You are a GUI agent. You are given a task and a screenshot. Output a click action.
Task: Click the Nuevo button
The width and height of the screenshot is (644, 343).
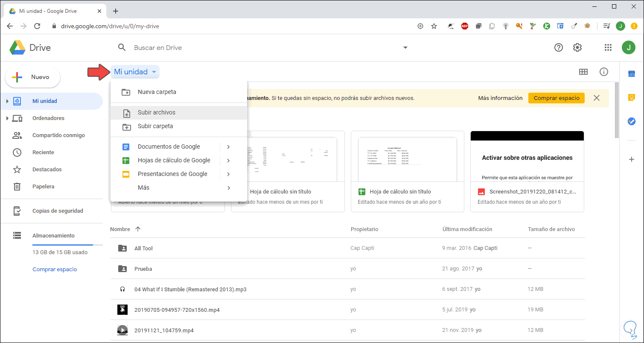tap(33, 77)
